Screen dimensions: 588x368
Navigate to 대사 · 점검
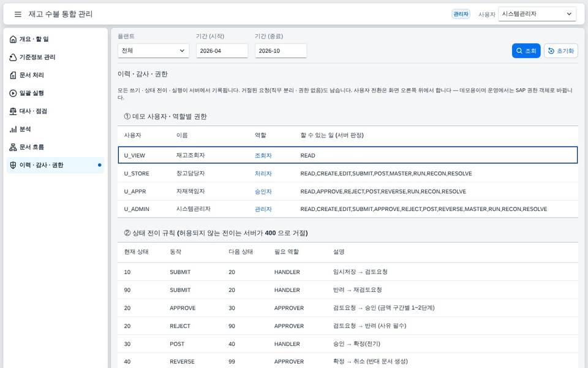(x=55, y=111)
